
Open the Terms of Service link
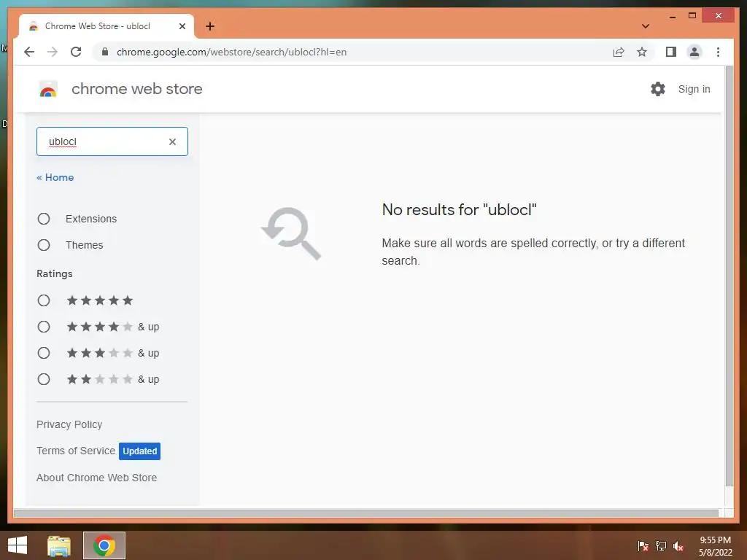coord(76,451)
